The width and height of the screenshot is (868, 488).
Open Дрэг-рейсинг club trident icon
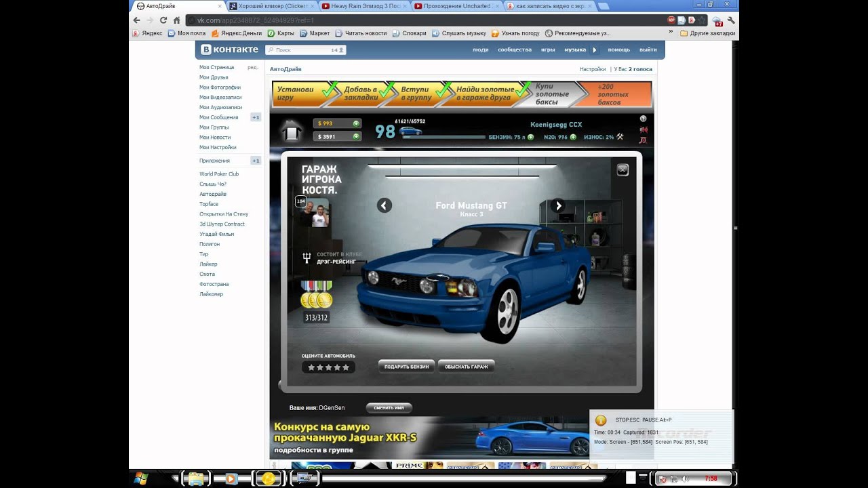tap(307, 258)
